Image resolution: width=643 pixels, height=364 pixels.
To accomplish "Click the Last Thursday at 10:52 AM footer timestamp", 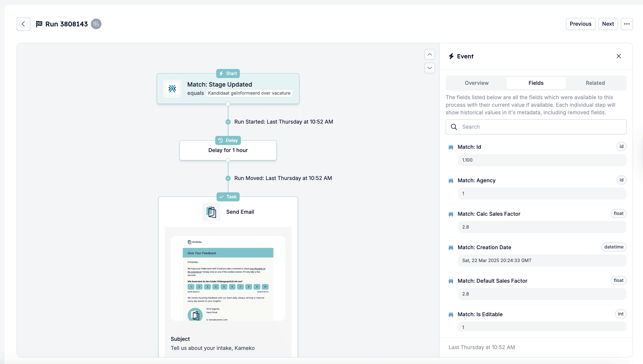I will pos(482,347).
